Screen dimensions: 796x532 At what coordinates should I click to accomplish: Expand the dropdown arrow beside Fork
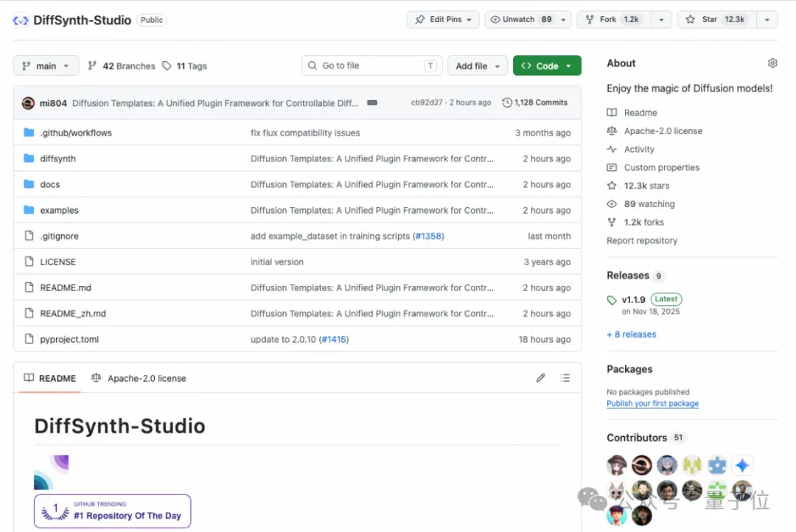click(x=661, y=19)
